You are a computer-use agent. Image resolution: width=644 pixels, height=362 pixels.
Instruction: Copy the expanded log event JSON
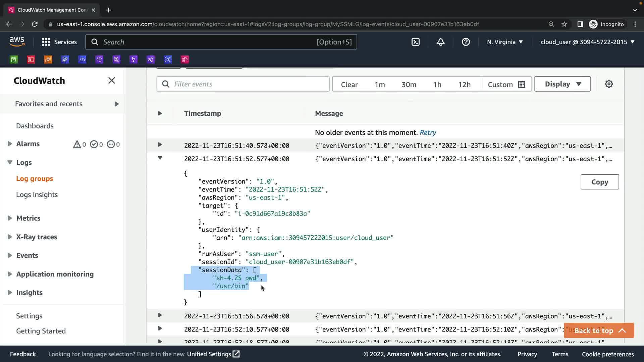(599, 182)
